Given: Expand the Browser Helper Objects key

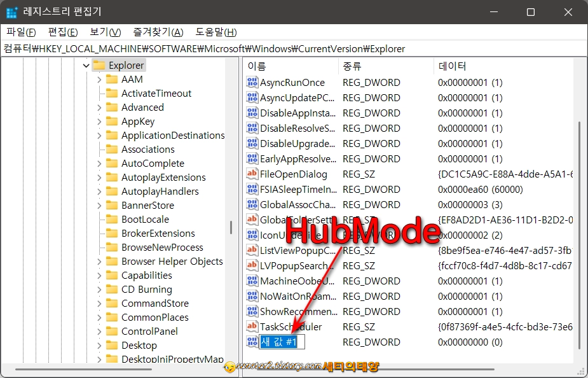Looking at the screenshot, I should tap(99, 262).
